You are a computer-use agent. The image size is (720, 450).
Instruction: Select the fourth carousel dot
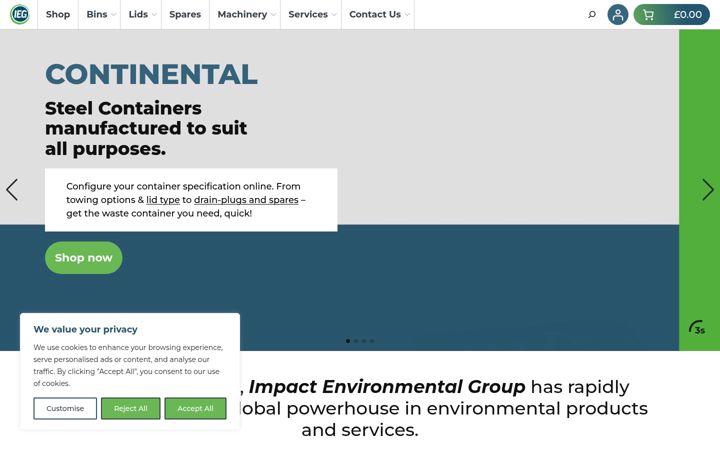[372, 341]
